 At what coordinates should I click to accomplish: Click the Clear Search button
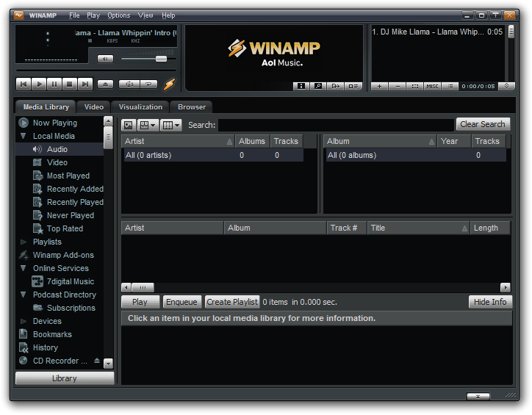click(x=483, y=124)
